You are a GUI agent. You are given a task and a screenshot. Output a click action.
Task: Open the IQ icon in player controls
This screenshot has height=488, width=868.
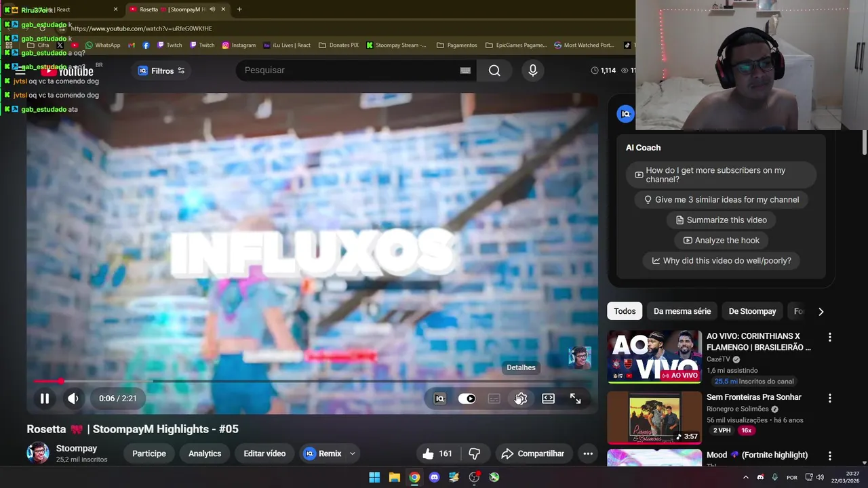pos(439,399)
